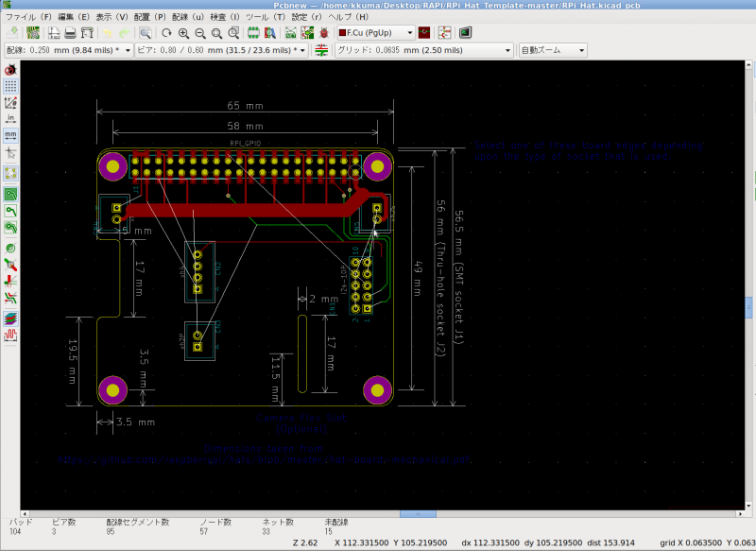Open the ファイル (F) menu
Image resolution: width=756 pixels, height=551 pixels.
(x=28, y=17)
